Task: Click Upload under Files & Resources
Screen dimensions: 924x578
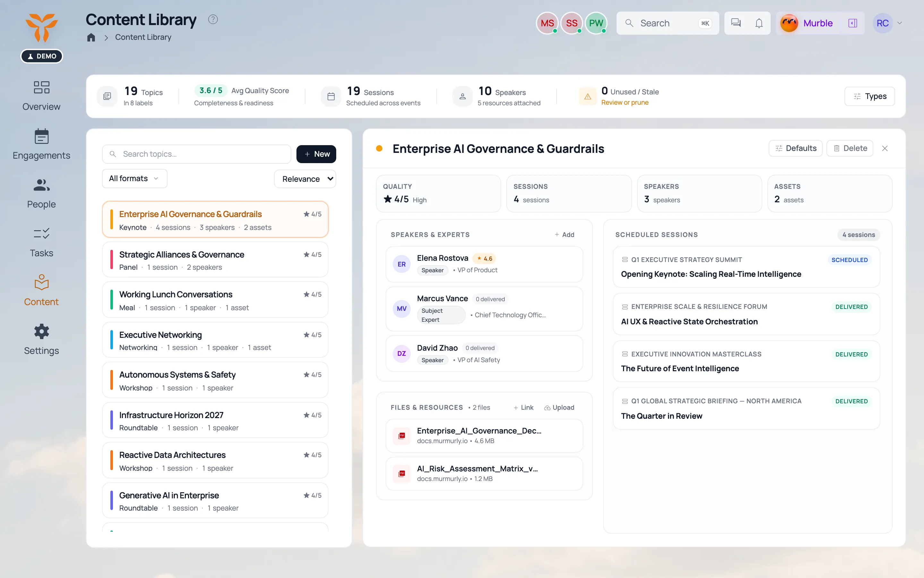Action: pos(559,407)
